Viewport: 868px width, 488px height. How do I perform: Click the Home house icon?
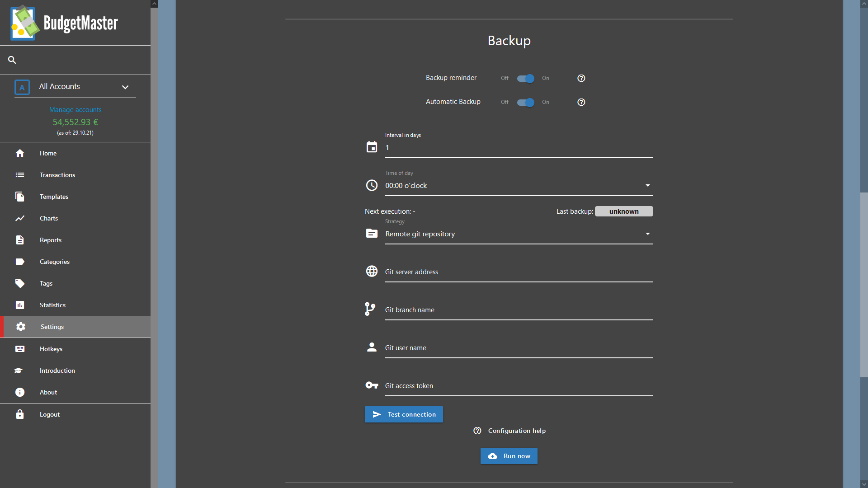tap(20, 153)
